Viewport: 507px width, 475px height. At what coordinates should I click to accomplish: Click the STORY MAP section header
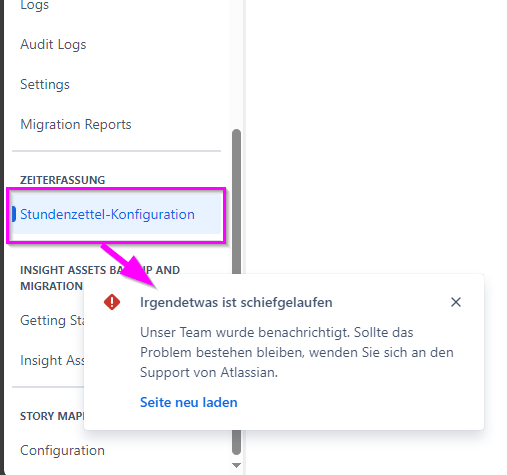pyautogui.click(x=52, y=416)
